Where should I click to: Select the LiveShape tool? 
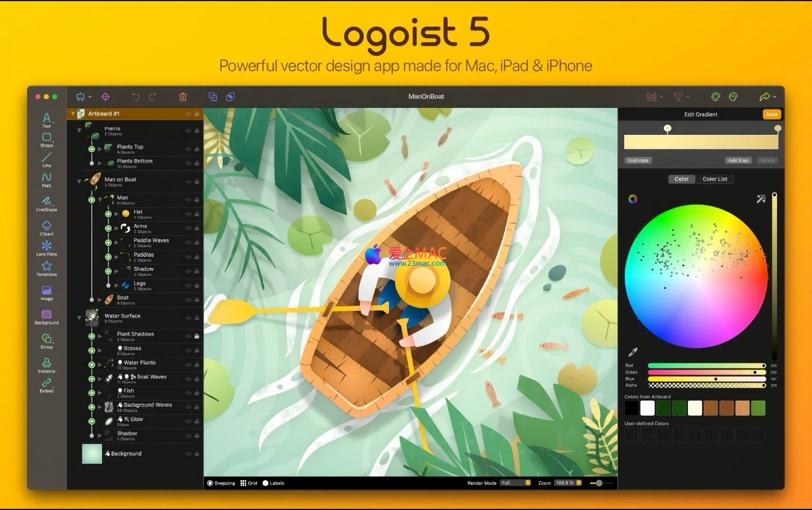[47, 203]
